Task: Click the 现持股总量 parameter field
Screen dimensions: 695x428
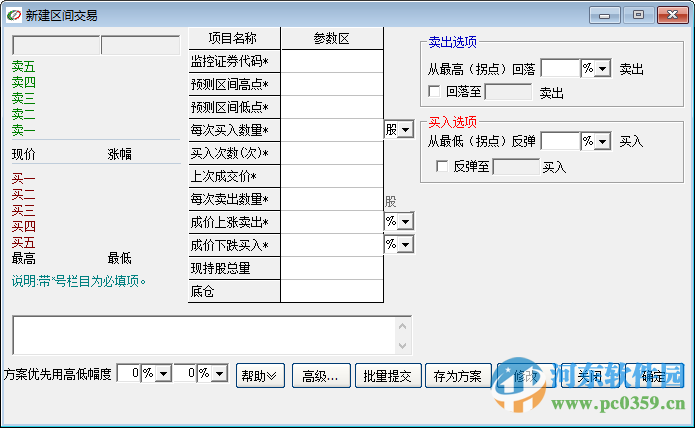Action: coord(332,268)
